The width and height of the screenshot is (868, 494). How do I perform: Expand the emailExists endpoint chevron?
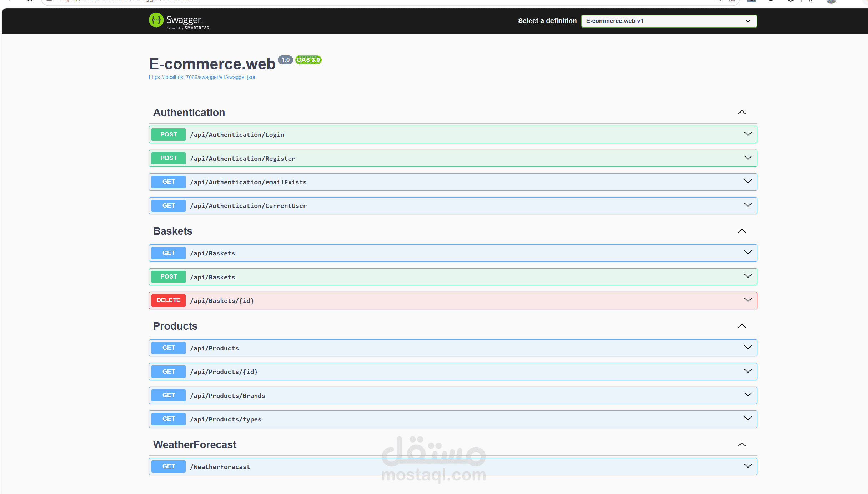748,182
